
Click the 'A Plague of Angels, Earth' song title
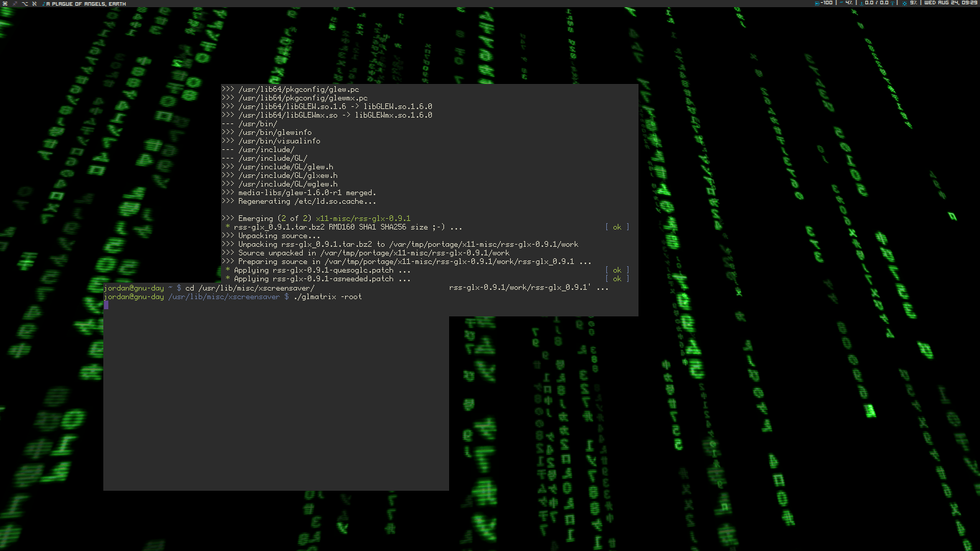[x=86, y=4]
